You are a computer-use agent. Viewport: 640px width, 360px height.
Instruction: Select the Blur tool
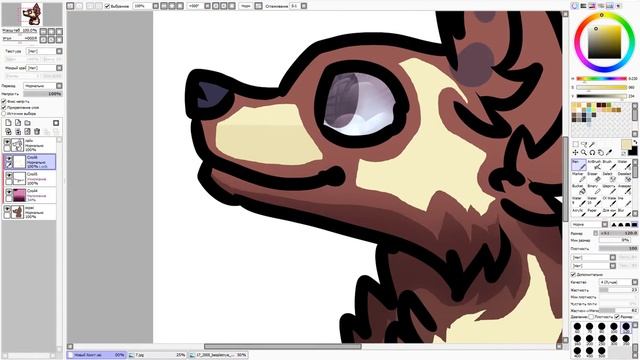pyautogui.click(x=624, y=213)
